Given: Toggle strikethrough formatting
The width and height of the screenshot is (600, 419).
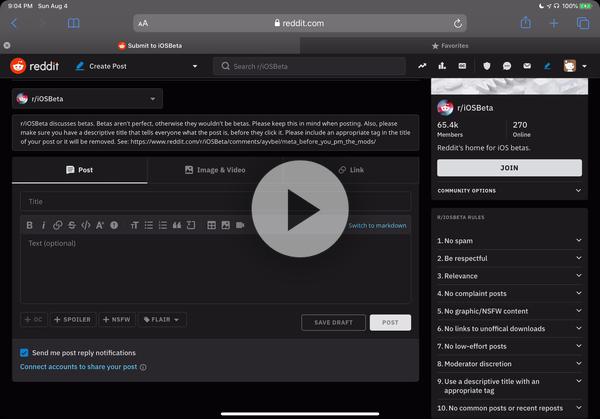Looking at the screenshot, I should pyautogui.click(x=72, y=225).
